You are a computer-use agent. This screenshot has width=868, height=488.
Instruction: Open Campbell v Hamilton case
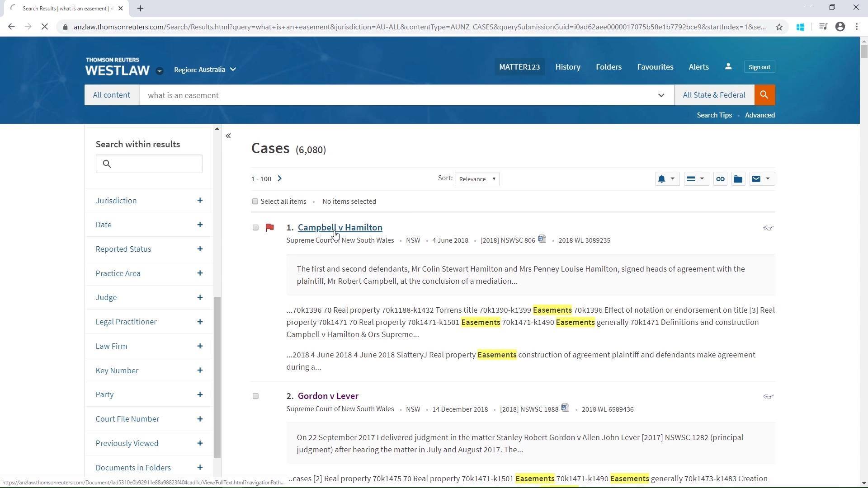(x=340, y=228)
